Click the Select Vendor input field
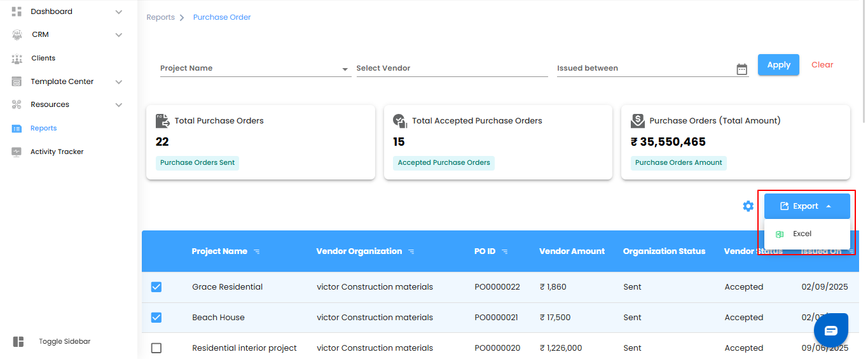Viewport: 868px width, 359px height. [451, 69]
